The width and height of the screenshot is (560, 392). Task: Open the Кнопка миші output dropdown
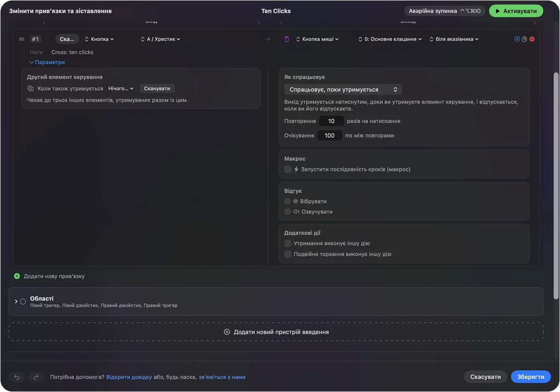[317, 39]
